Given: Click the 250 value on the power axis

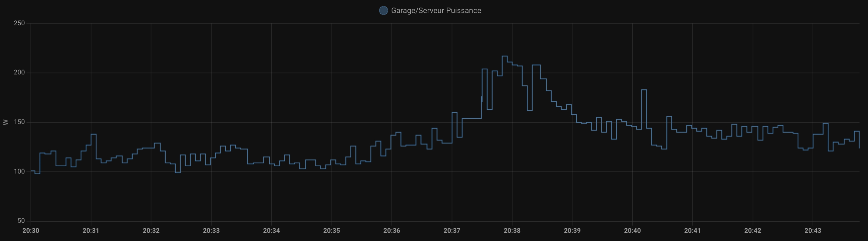Looking at the screenshot, I should click(x=19, y=23).
